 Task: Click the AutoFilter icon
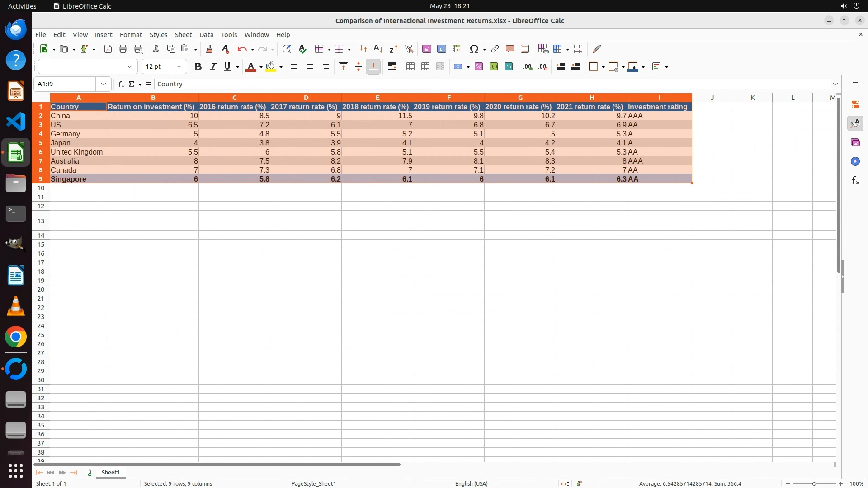click(409, 49)
